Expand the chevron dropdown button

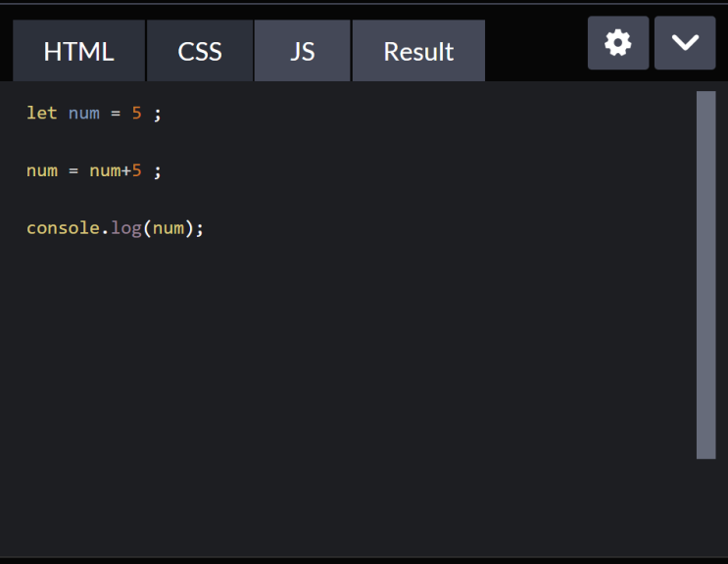click(685, 43)
